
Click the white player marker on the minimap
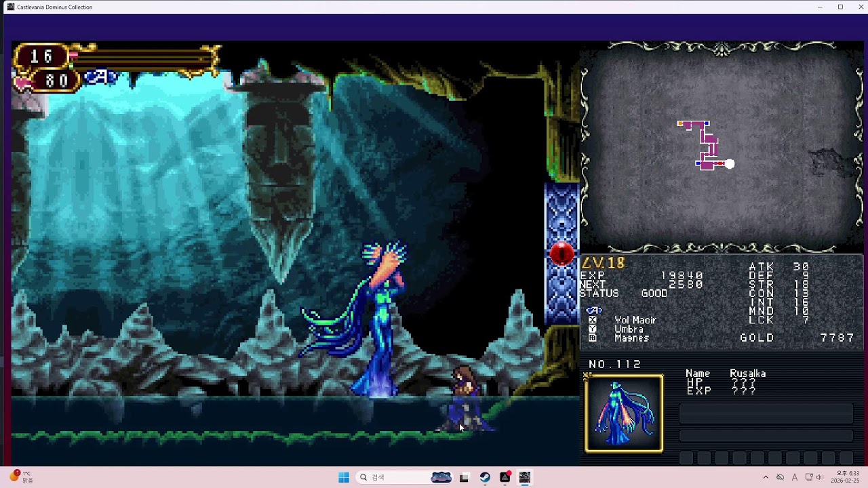[730, 163]
